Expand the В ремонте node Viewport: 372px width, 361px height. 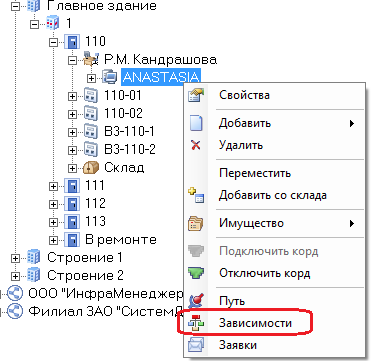[53, 240]
